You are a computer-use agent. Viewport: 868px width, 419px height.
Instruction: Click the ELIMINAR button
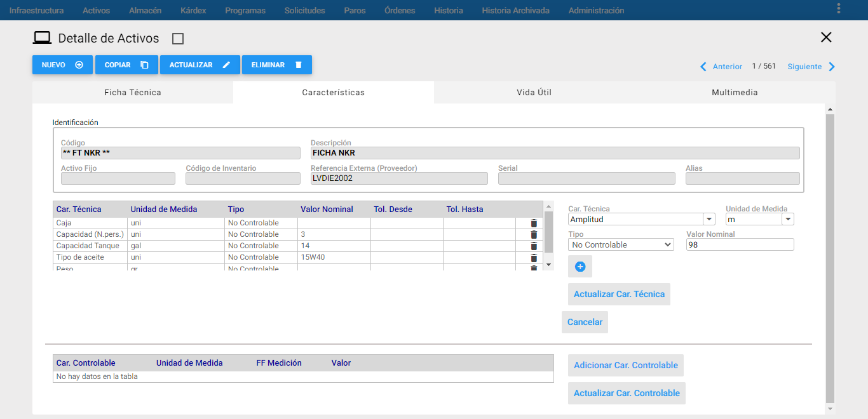pyautogui.click(x=277, y=65)
